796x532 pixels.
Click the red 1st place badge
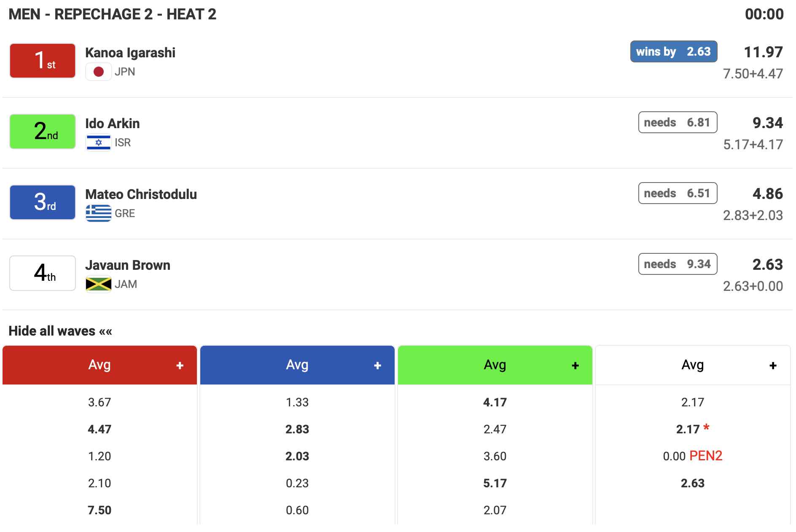(43, 61)
